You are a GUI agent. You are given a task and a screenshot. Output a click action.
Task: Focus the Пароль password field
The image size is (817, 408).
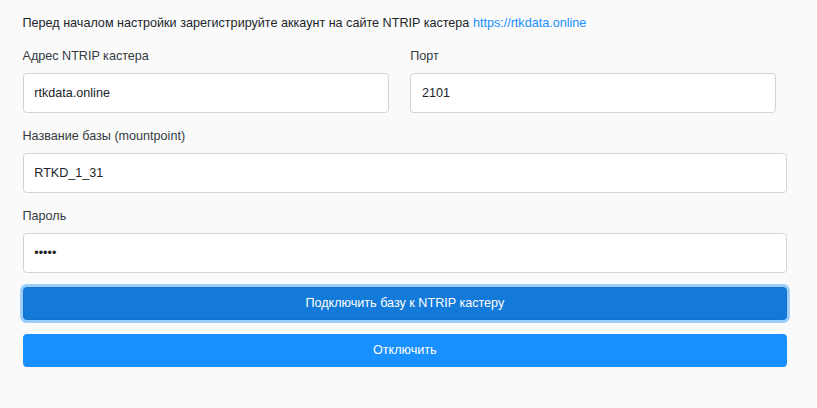pos(404,253)
